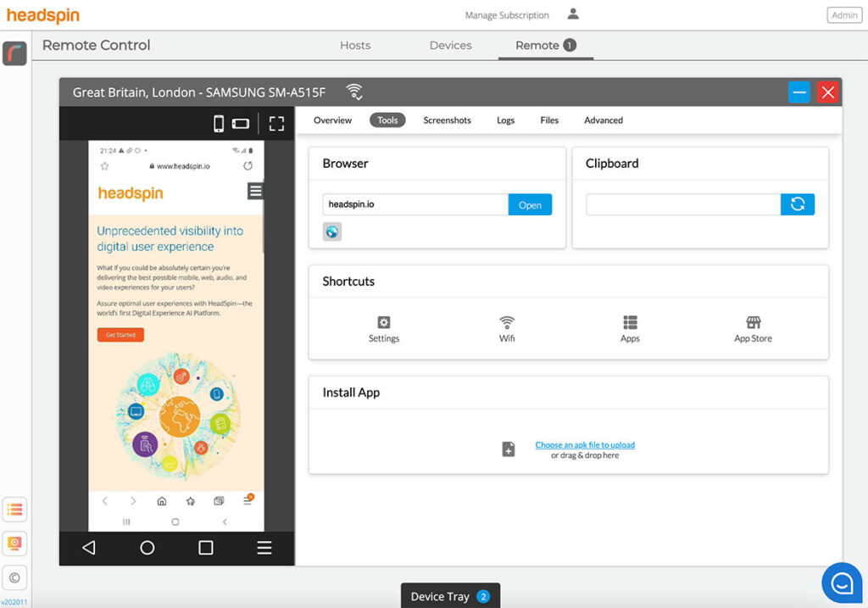Close the SAMSUNG SM-A515F device panel

click(827, 92)
